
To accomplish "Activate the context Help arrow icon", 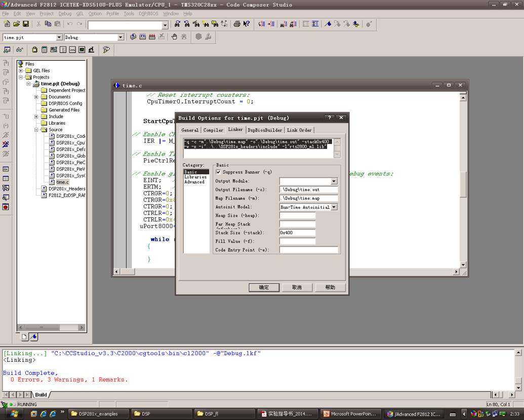I will (x=247, y=24).
